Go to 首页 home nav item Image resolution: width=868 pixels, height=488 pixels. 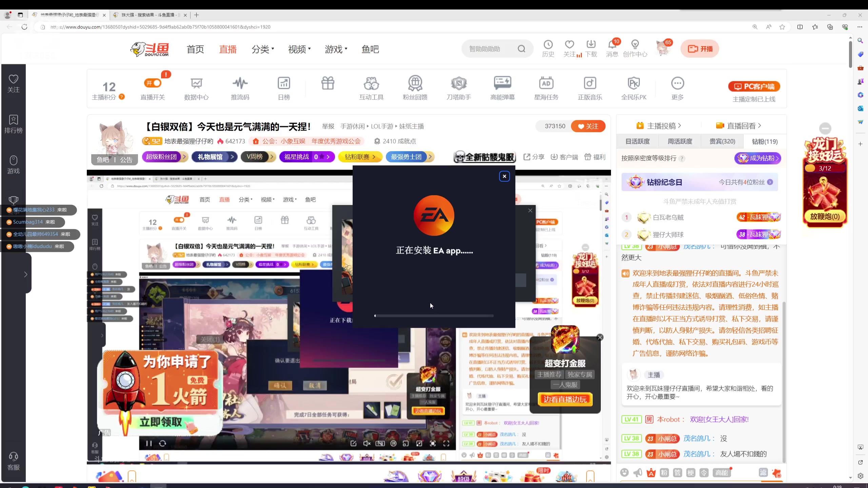point(195,49)
